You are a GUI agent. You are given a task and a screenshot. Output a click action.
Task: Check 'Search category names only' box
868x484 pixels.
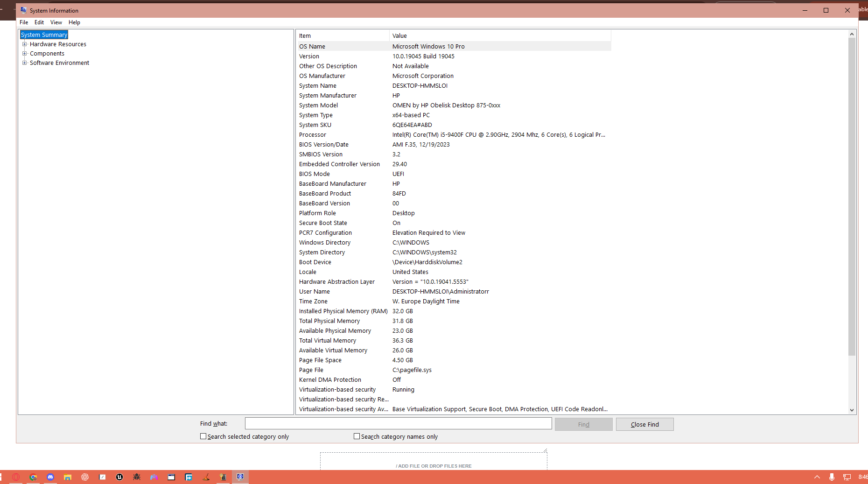pos(357,436)
